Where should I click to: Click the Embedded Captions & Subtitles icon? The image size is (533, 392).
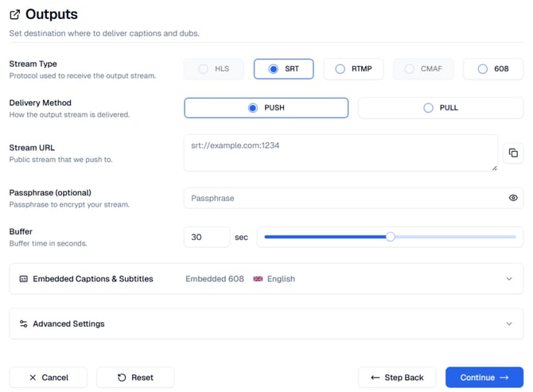click(x=23, y=279)
